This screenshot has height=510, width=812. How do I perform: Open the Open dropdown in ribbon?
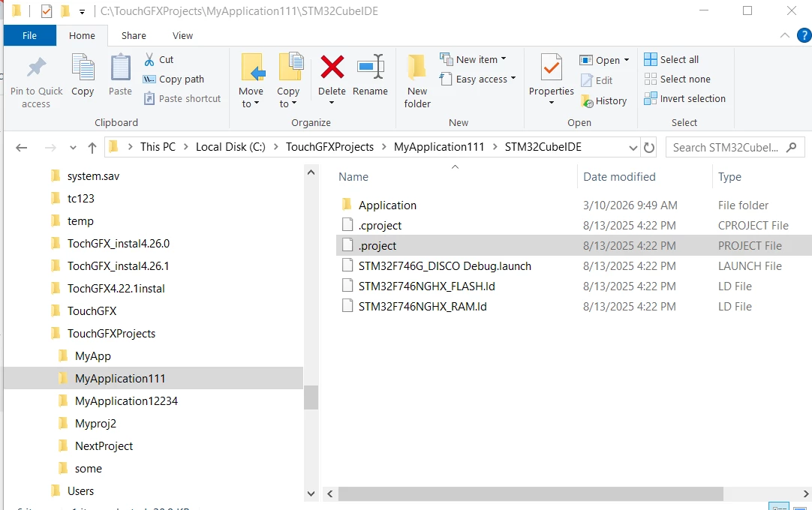click(604, 60)
